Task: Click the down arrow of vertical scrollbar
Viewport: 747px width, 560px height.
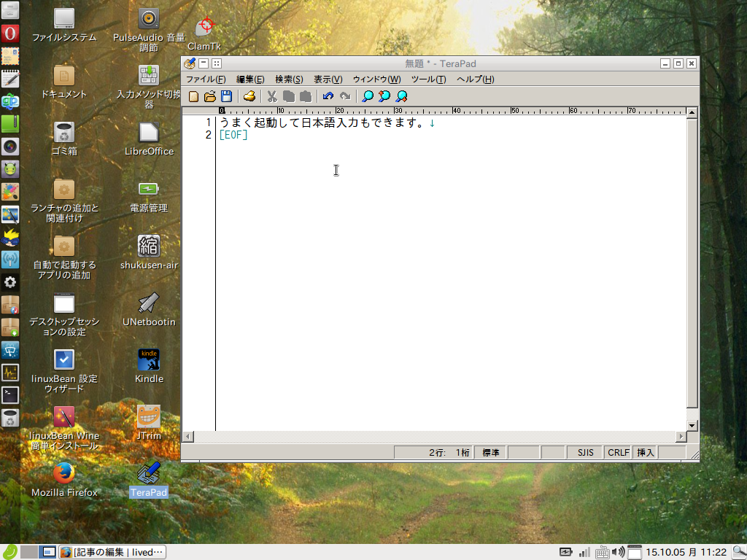Action: (692, 425)
